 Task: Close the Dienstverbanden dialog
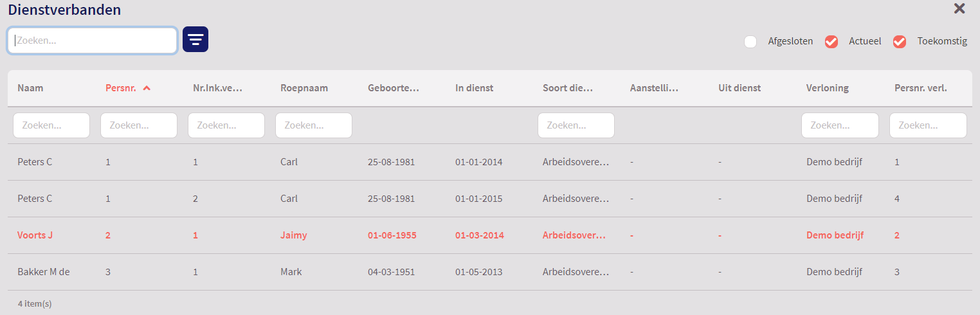point(959,8)
